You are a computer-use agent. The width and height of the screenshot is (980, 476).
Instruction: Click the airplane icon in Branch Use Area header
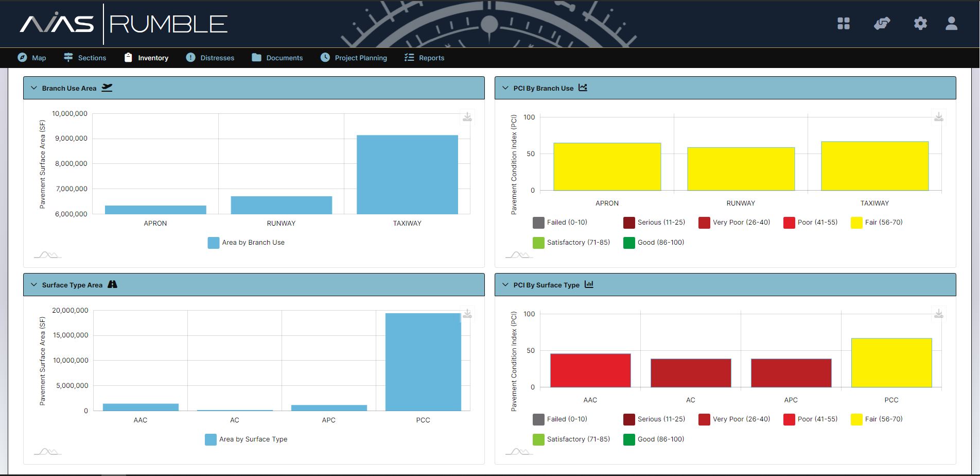click(x=107, y=88)
